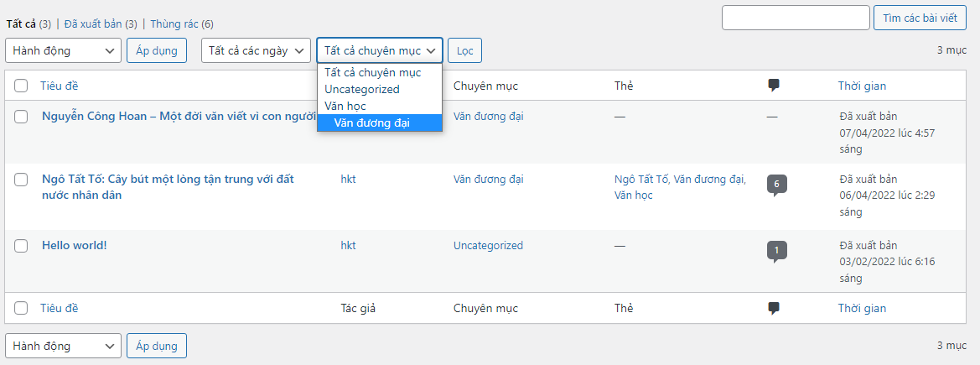Screen dimensions: 980x365
Task: Tick the checkbox for Nguyễn Công Hoan post
Action: (x=21, y=117)
